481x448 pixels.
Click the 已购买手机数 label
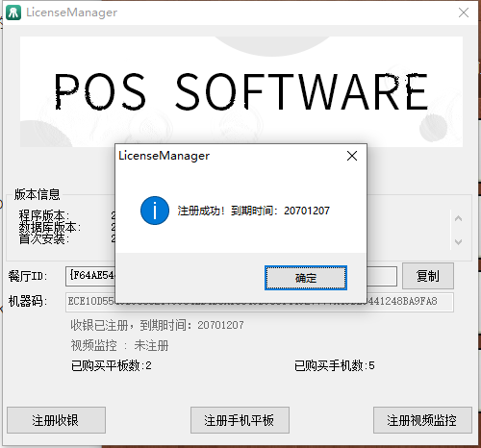click(x=334, y=365)
